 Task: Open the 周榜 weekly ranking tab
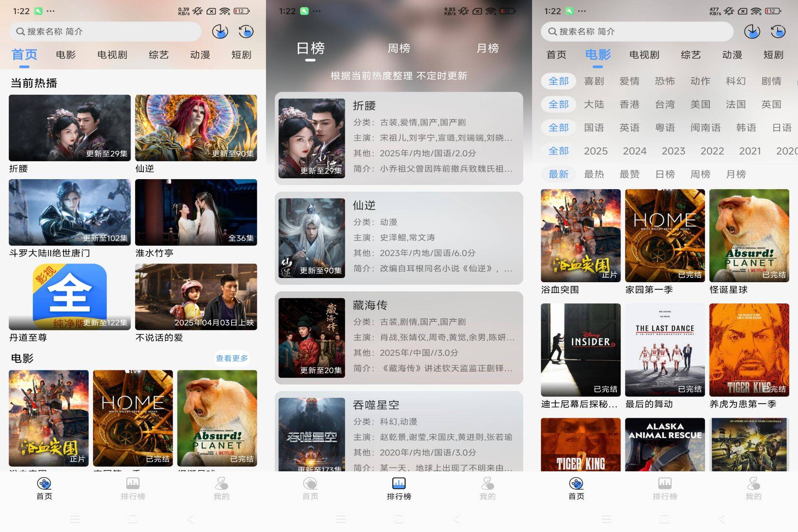pos(398,49)
